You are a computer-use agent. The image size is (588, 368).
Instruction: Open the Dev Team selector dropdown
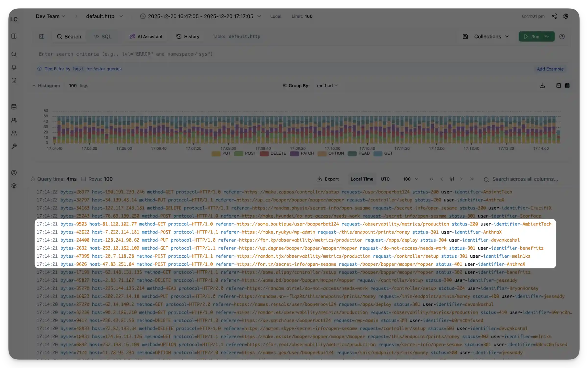pyautogui.click(x=50, y=16)
